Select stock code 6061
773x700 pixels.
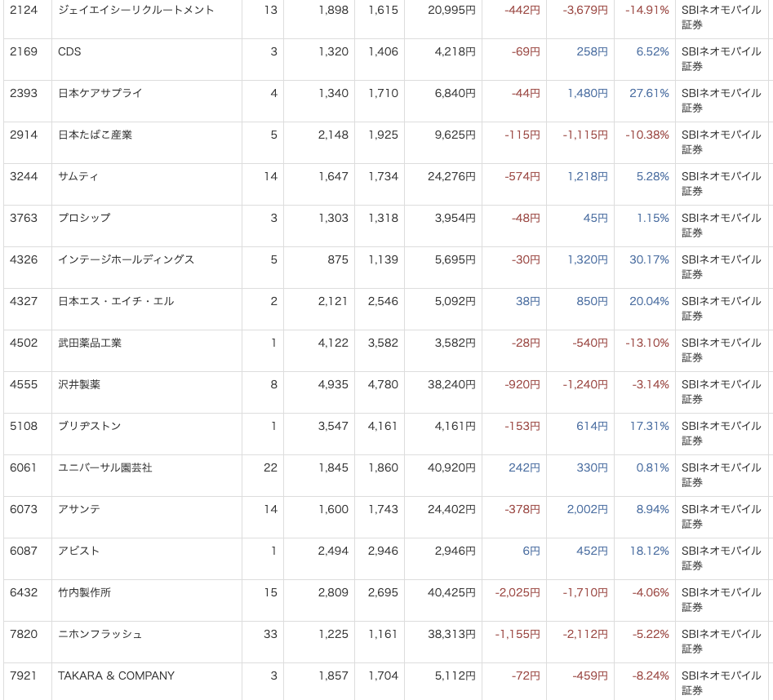point(23,467)
